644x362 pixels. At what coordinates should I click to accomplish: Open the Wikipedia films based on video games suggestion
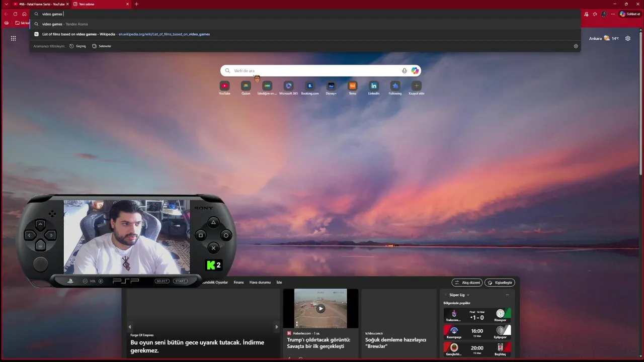pos(305,34)
